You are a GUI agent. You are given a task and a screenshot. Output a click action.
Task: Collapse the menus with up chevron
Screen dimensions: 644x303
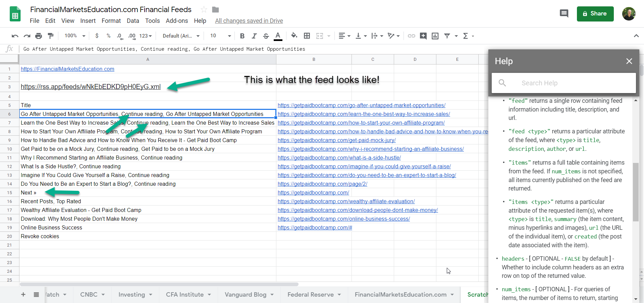[636, 36]
